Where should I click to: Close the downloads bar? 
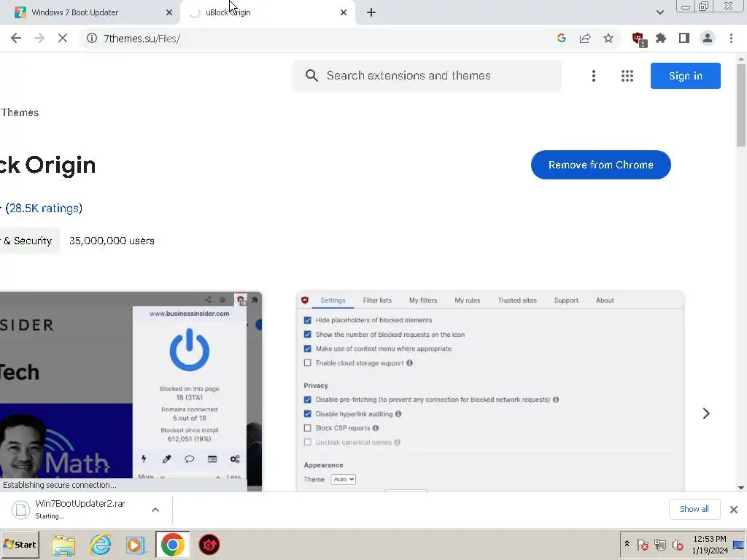(x=734, y=510)
